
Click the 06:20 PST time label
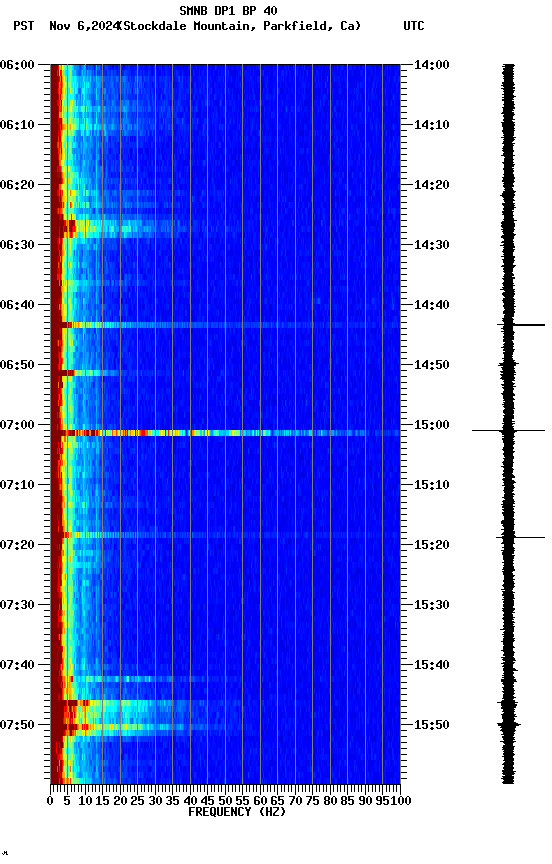pos(17,185)
